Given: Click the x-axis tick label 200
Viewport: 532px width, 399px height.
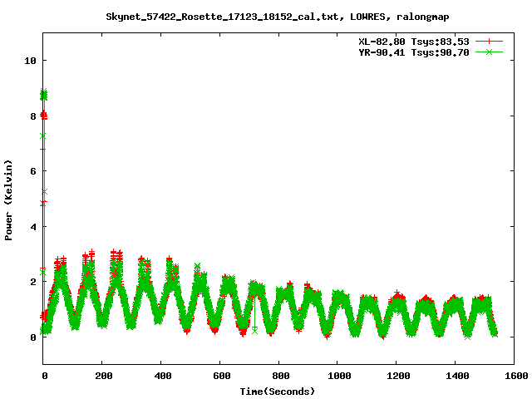Looking at the screenshot, I should click(x=103, y=376).
